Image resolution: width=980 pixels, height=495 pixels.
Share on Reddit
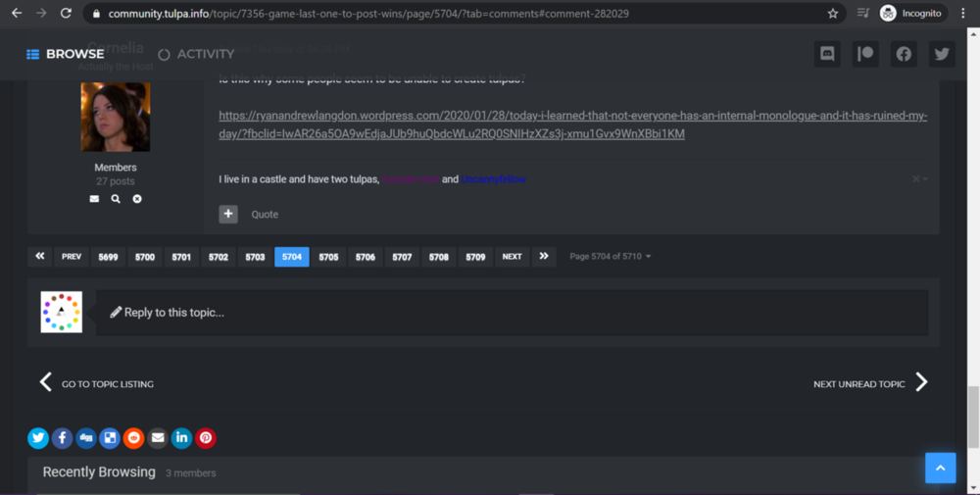pos(133,438)
